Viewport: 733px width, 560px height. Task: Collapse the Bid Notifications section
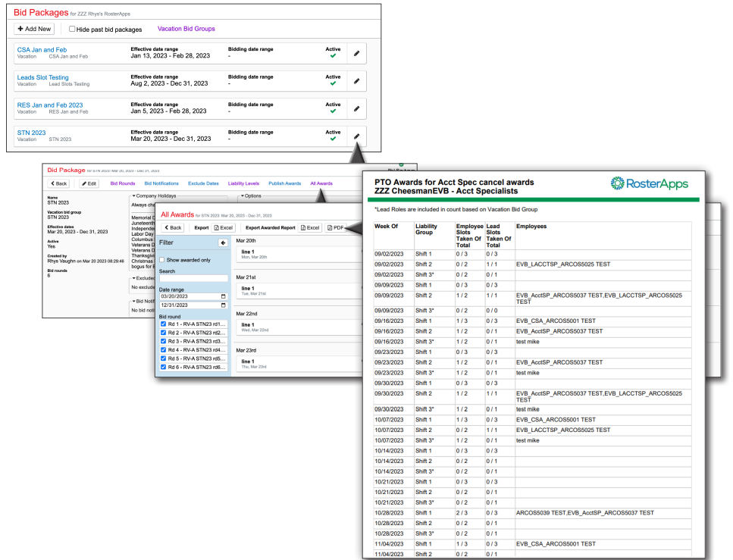[133, 302]
